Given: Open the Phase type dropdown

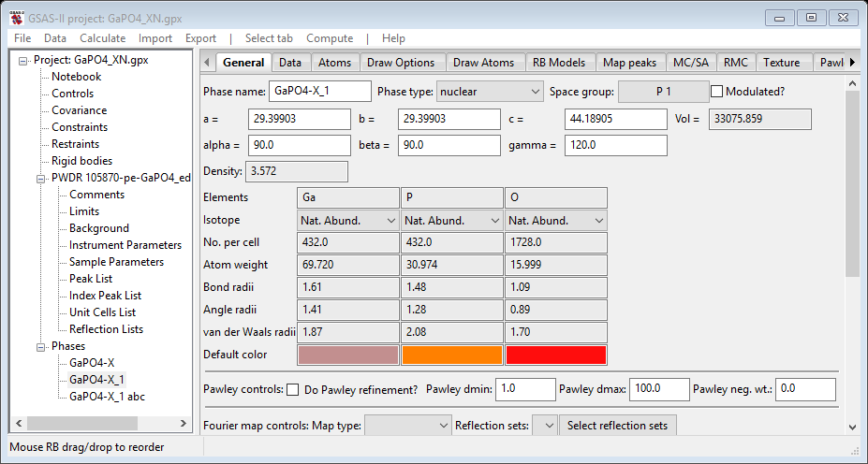Looking at the screenshot, I should pos(490,92).
